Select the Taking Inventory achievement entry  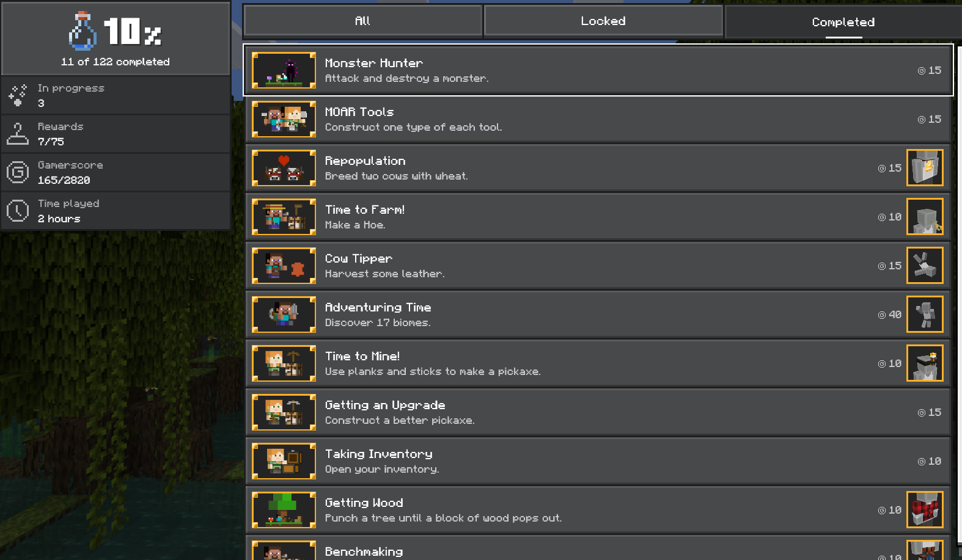pyautogui.click(x=598, y=461)
